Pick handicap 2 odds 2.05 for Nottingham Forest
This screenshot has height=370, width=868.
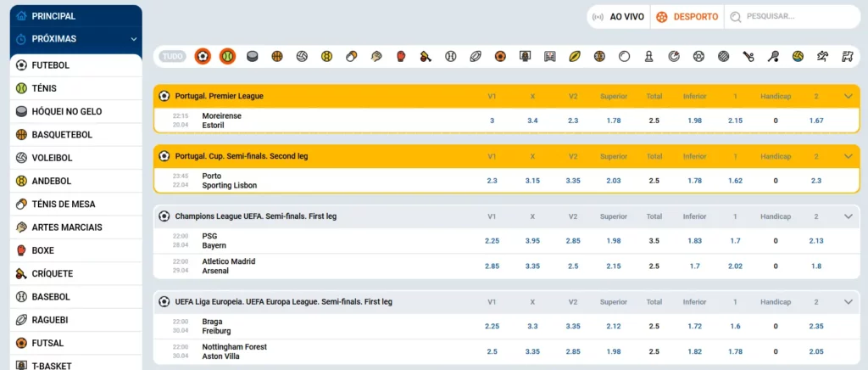coord(816,351)
